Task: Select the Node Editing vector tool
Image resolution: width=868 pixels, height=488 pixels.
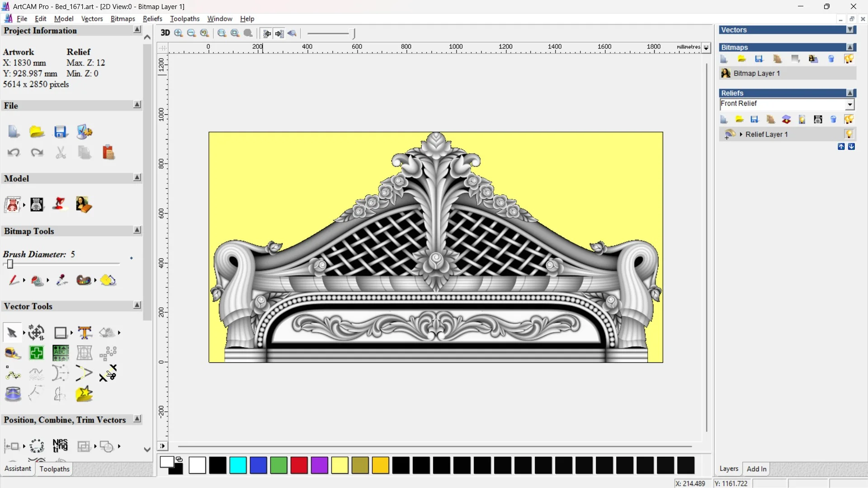Action: coord(13,374)
